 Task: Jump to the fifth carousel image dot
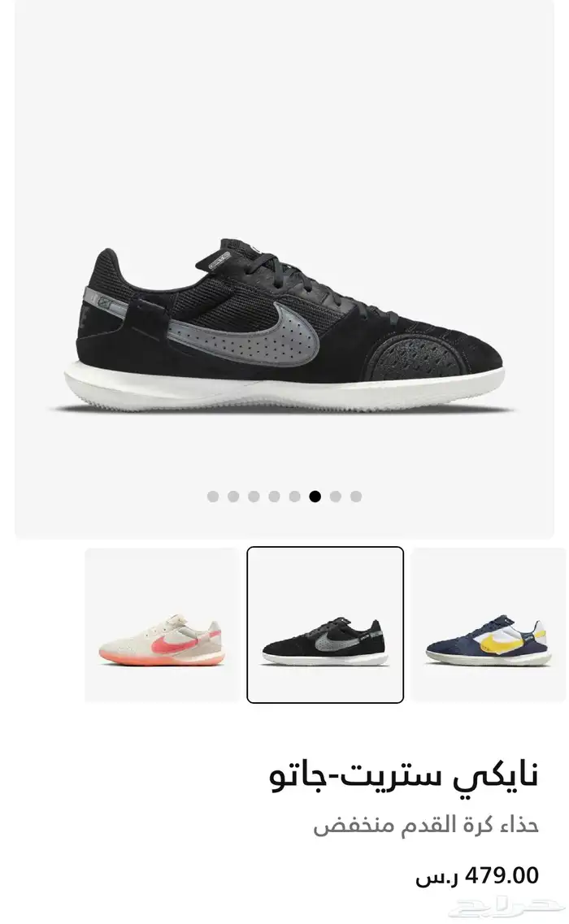[x=295, y=497]
